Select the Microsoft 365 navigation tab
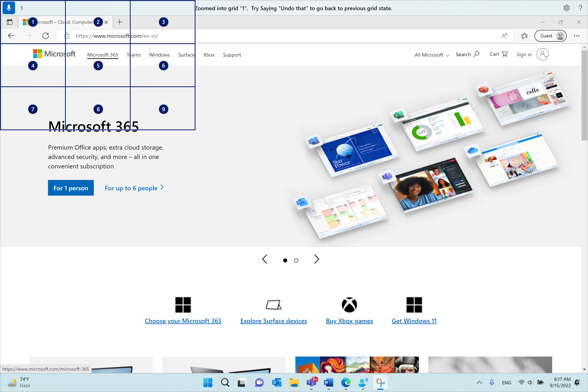Viewport: 588px width, 392px height. (102, 54)
